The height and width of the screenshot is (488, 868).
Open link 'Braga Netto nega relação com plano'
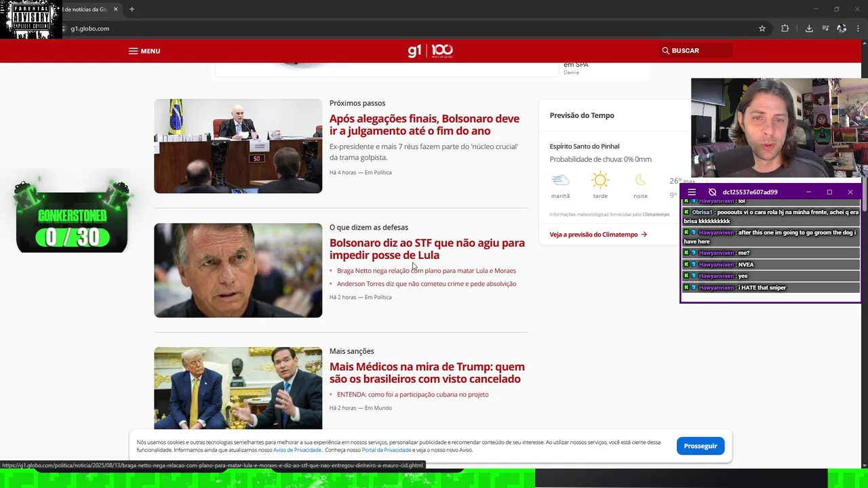click(427, 270)
